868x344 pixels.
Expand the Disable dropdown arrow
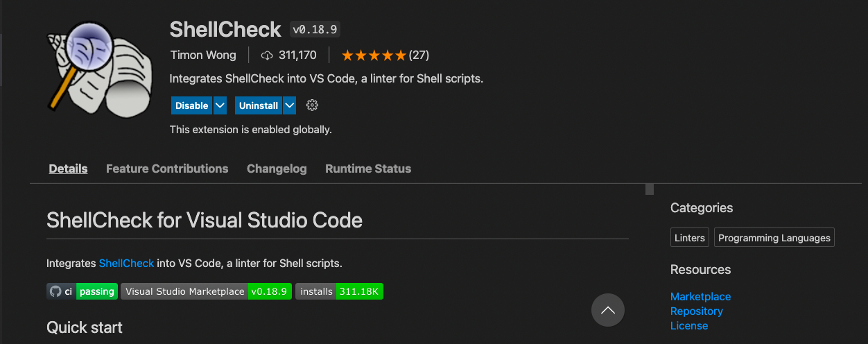(x=220, y=105)
